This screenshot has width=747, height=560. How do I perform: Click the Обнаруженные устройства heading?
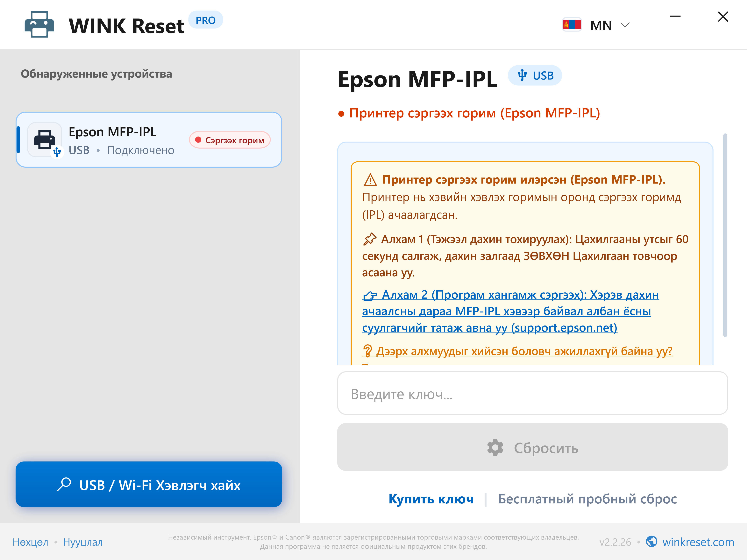coord(96,73)
